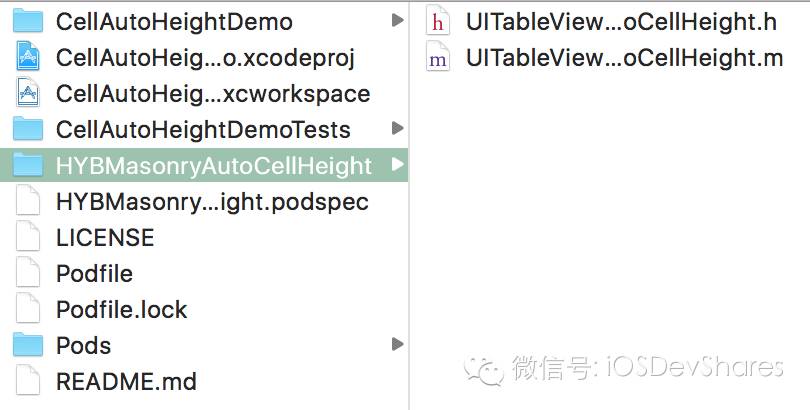Select the README.md file name
The width and height of the screenshot is (810, 410).
click(x=126, y=381)
